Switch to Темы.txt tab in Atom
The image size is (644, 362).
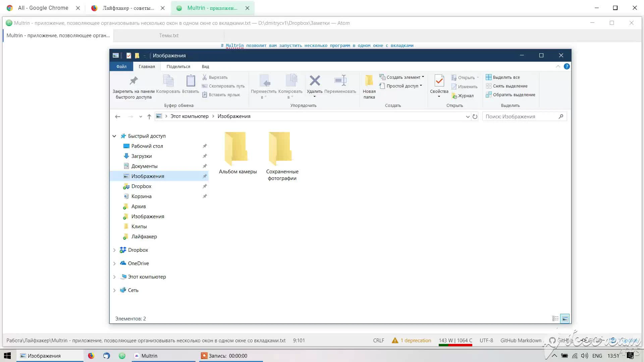point(169,36)
